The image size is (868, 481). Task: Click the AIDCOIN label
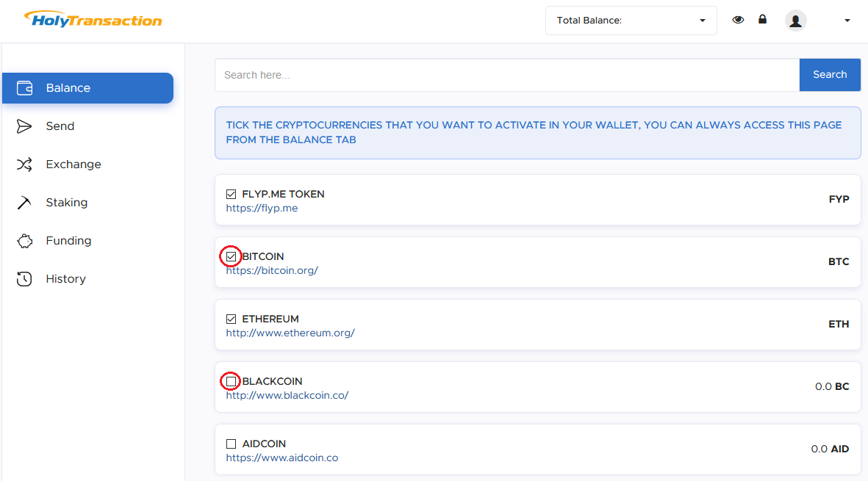(x=264, y=444)
